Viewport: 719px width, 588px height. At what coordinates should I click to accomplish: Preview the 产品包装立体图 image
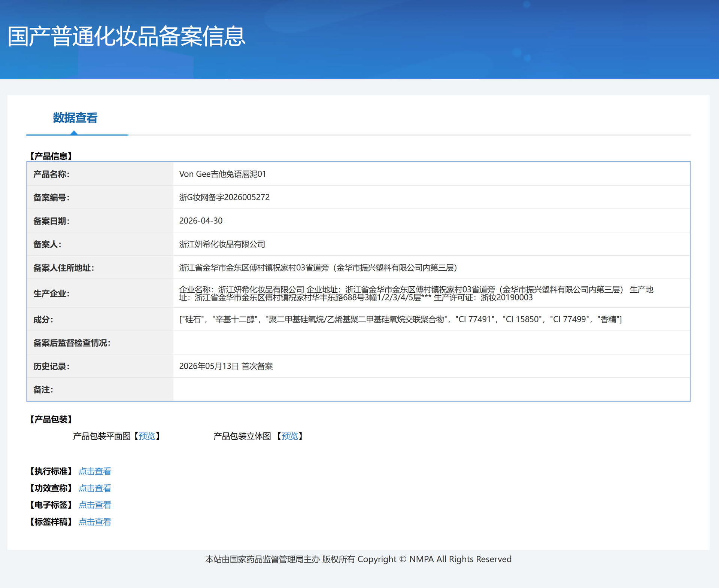[290, 436]
